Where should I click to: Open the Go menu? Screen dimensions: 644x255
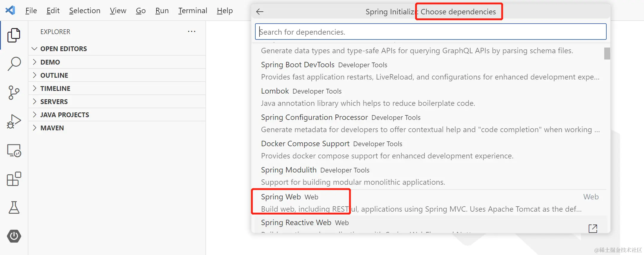[x=141, y=10]
